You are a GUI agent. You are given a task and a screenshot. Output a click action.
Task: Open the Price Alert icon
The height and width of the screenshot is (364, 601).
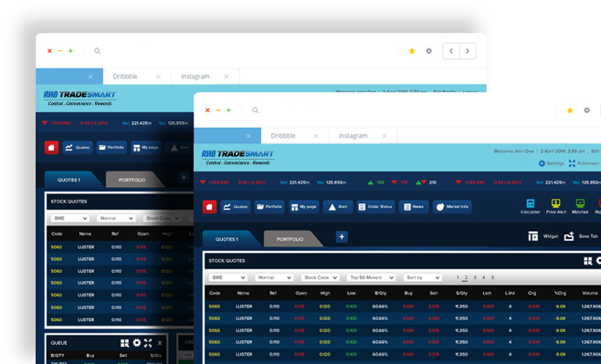click(555, 203)
